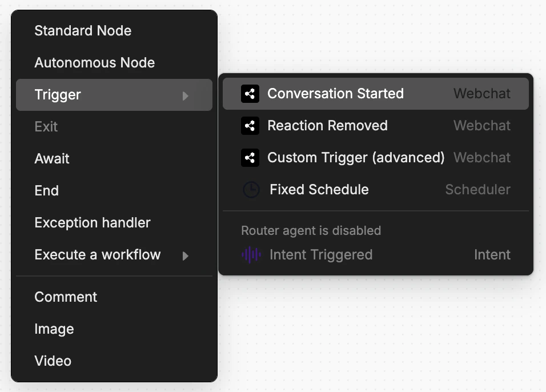Click the Custom Trigger share icon

click(250, 158)
